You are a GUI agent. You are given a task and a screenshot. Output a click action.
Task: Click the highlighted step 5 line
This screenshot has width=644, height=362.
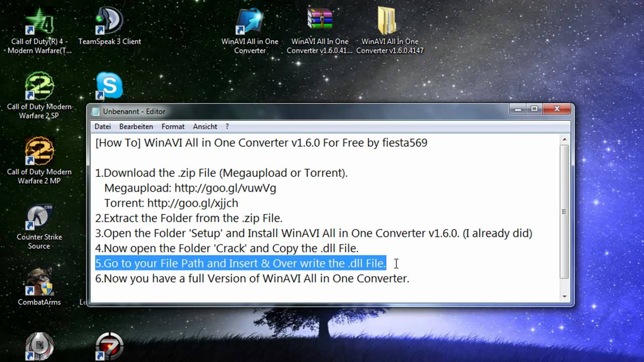pos(240,263)
